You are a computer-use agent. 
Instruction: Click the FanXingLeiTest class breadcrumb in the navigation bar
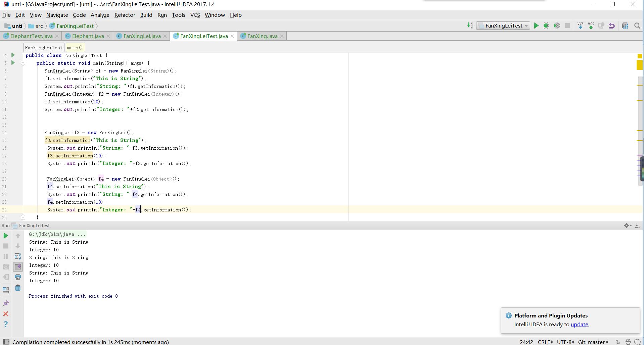coord(72,26)
